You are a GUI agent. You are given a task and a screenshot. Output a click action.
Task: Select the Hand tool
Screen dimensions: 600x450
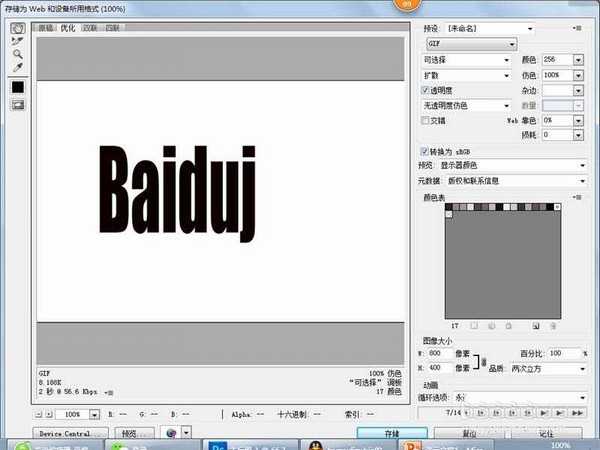pyautogui.click(x=18, y=28)
